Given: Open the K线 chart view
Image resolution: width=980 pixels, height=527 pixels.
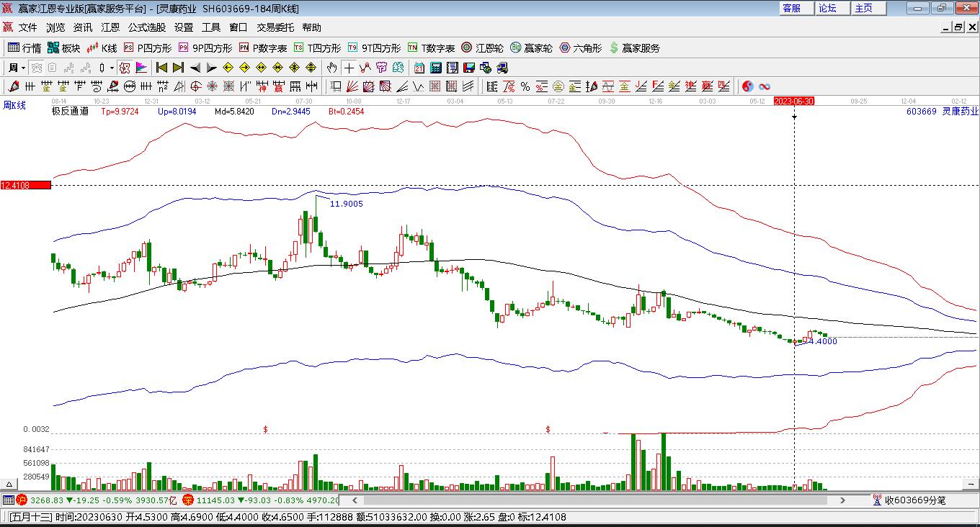Looking at the screenshot, I should (x=102, y=48).
